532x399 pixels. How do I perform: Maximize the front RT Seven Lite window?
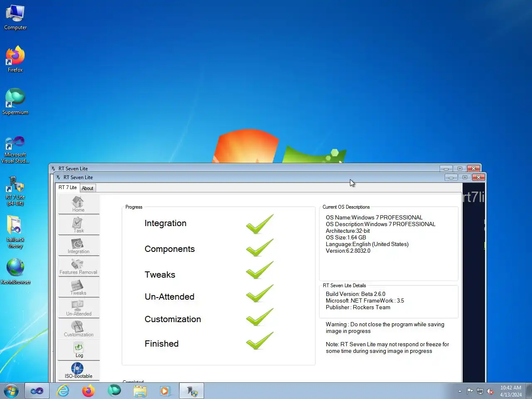465,177
